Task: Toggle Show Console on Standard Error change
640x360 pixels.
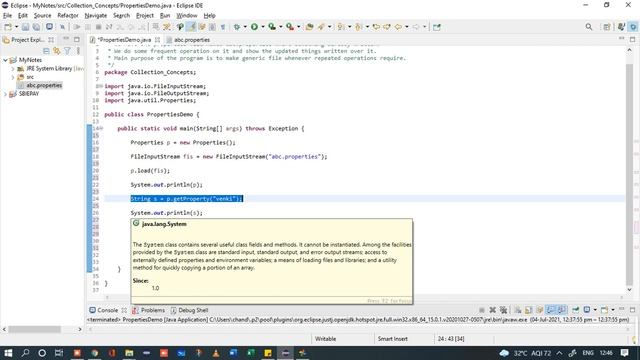Action: tap(562, 310)
